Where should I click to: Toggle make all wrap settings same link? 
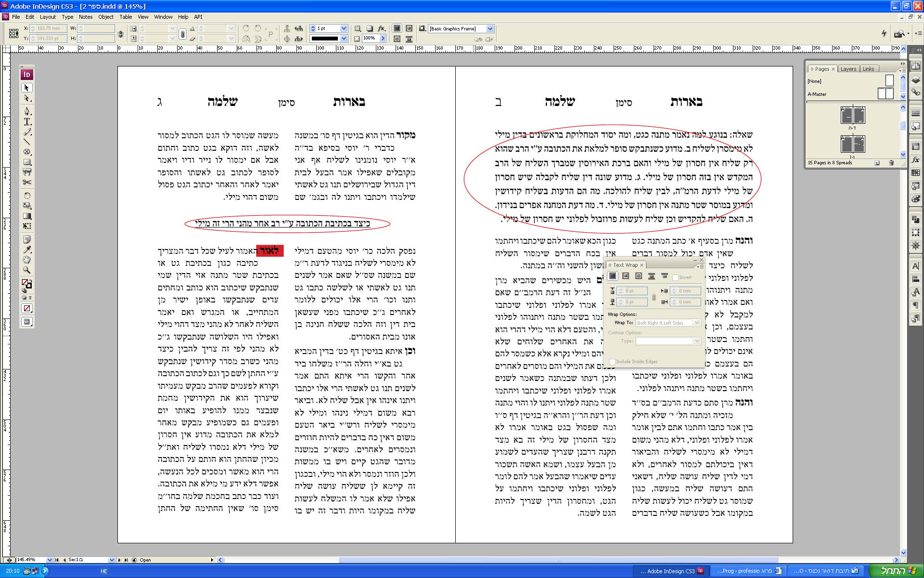click(654, 297)
